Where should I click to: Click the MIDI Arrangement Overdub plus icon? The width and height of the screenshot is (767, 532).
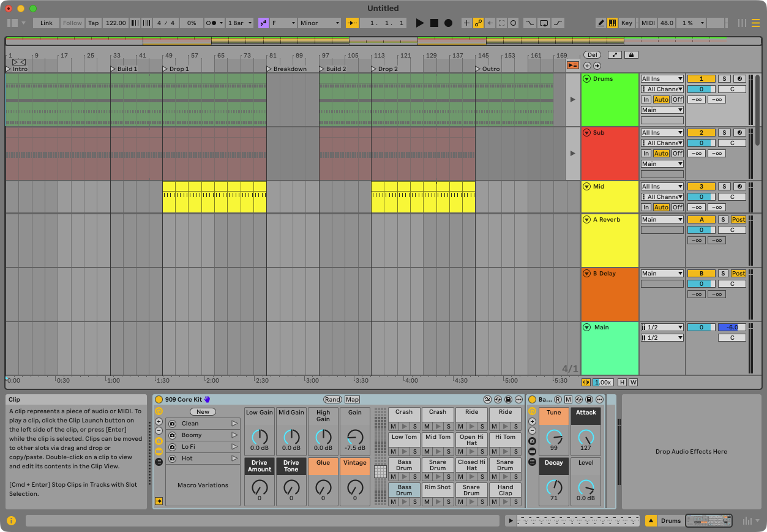466,23
